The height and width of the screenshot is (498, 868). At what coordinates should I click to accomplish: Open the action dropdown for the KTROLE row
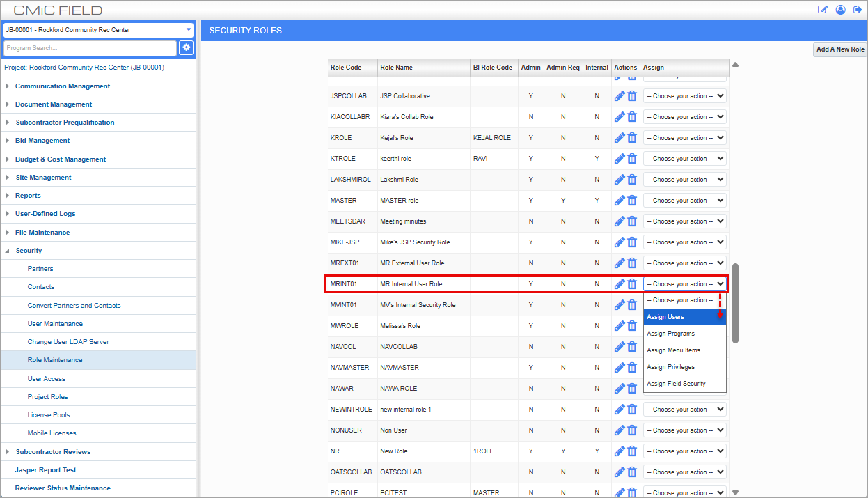point(684,159)
